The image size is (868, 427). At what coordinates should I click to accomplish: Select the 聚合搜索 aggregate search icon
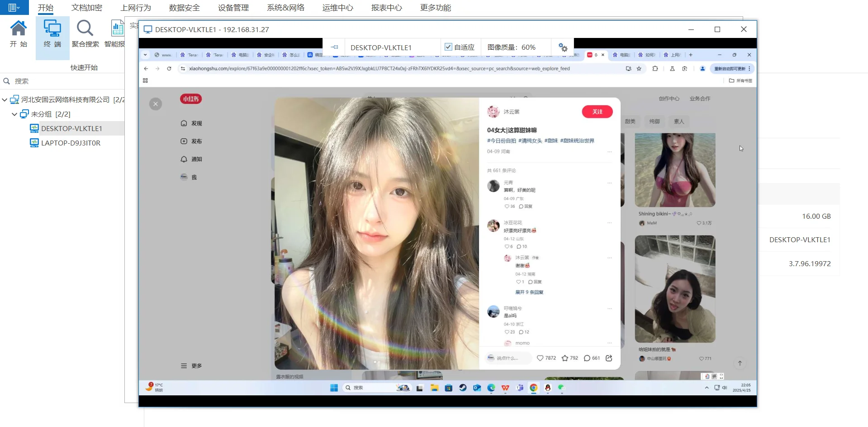click(85, 34)
